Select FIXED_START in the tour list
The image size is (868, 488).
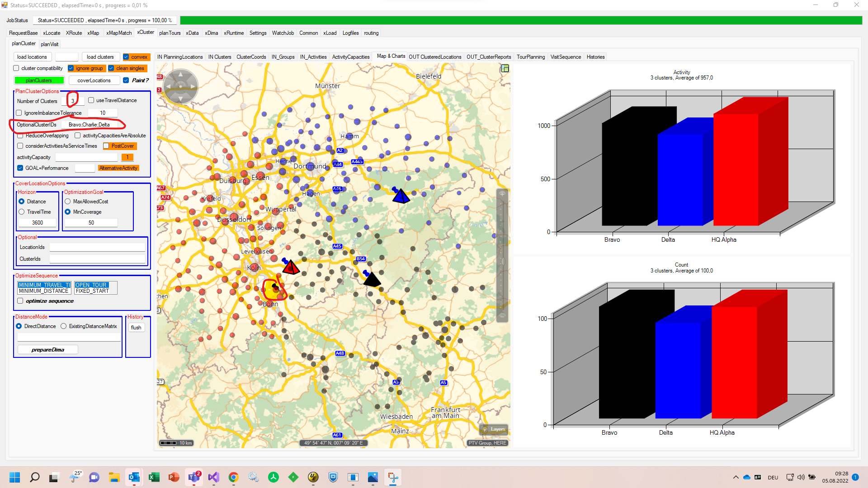[92, 291]
